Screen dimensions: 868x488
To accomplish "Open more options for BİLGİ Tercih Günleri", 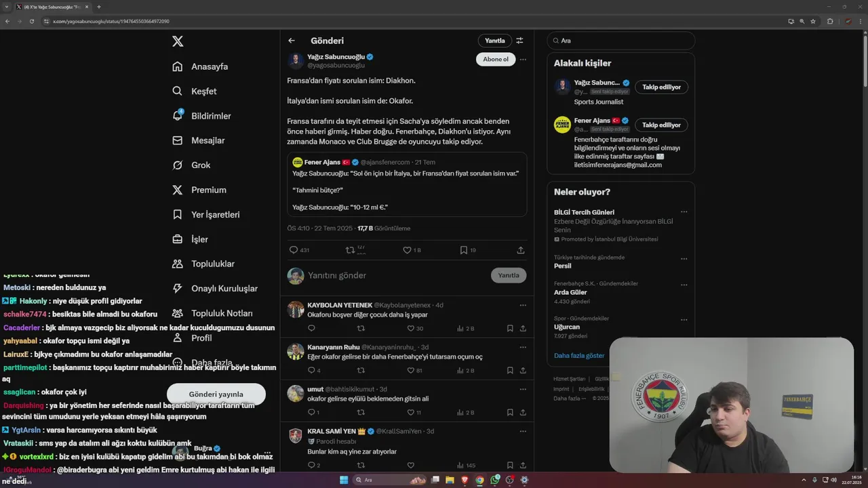I will pyautogui.click(x=684, y=212).
